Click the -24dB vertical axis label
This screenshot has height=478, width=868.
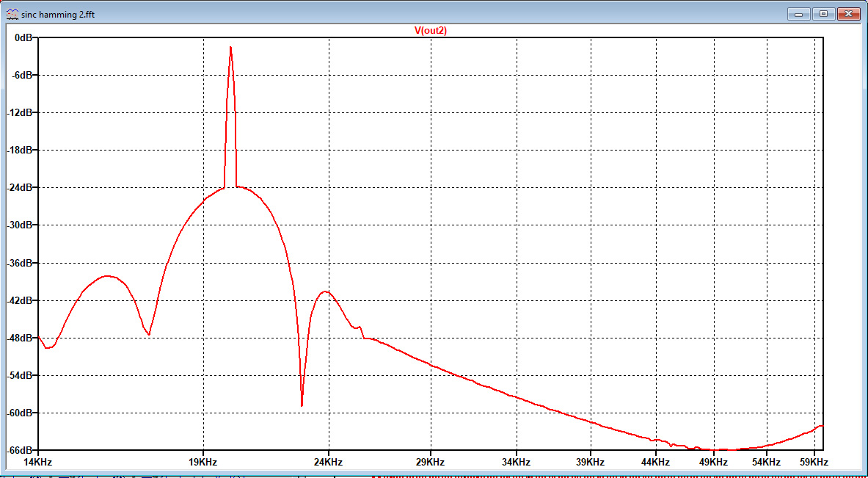(x=21, y=188)
